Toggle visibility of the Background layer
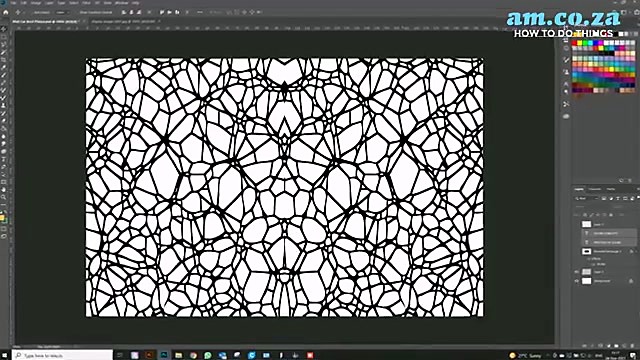The image size is (640, 360). 577,281
